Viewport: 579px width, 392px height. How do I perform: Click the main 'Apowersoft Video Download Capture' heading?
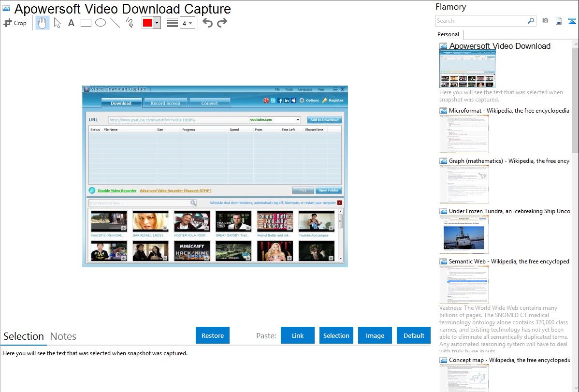click(123, 9)
